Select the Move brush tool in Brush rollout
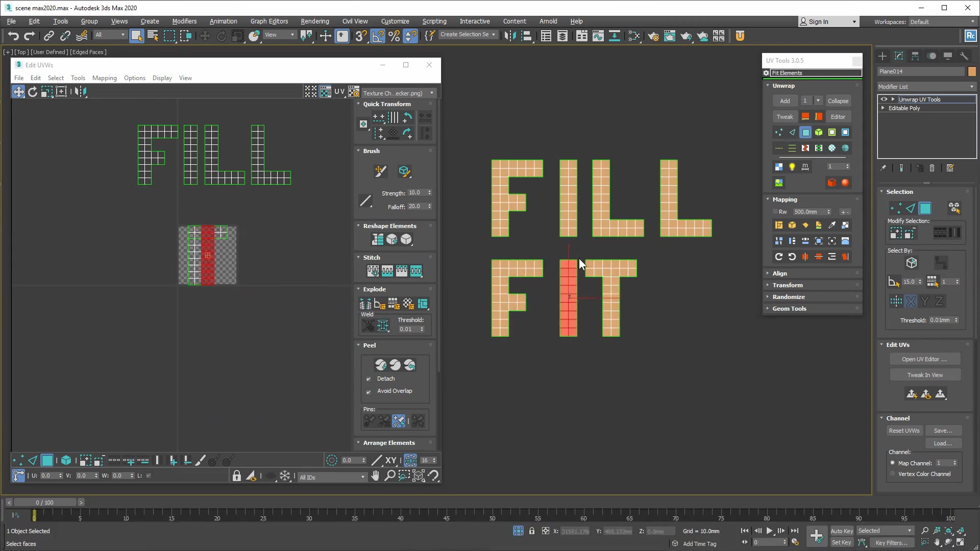 coord(381,171)
